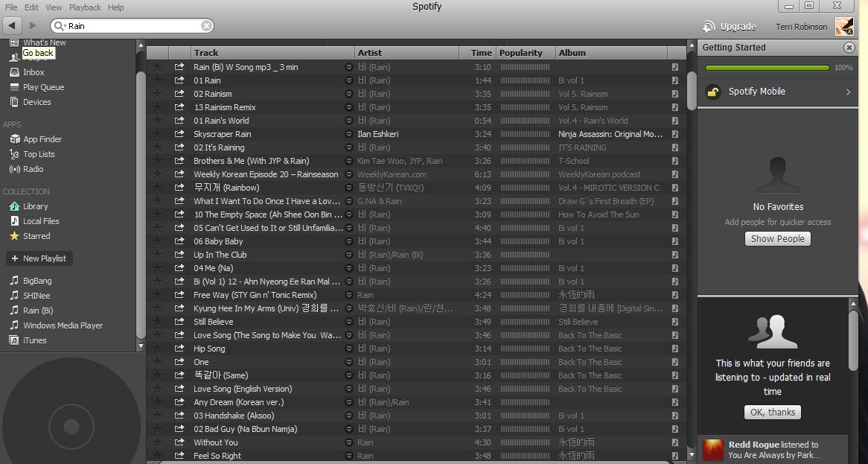The width and height of the screenshot is (868, 464).
Task: Click the back navigation arrow
Action: pos(12,25)
